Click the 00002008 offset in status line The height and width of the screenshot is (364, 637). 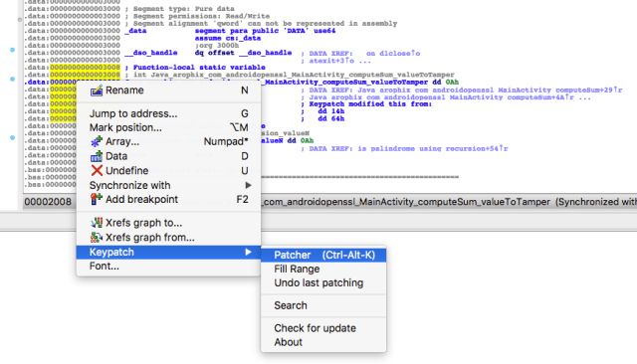(x=48, y=202)
